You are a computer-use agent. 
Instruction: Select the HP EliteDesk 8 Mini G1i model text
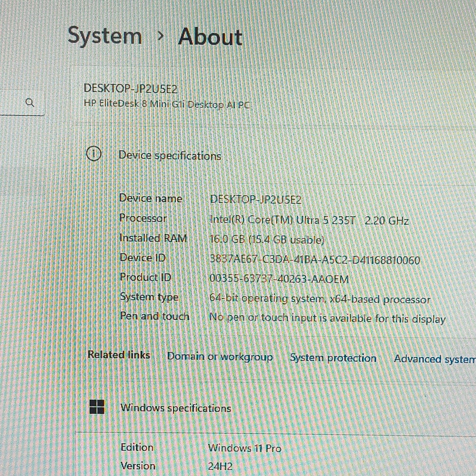pyautogui.click(x=167, y=104)
